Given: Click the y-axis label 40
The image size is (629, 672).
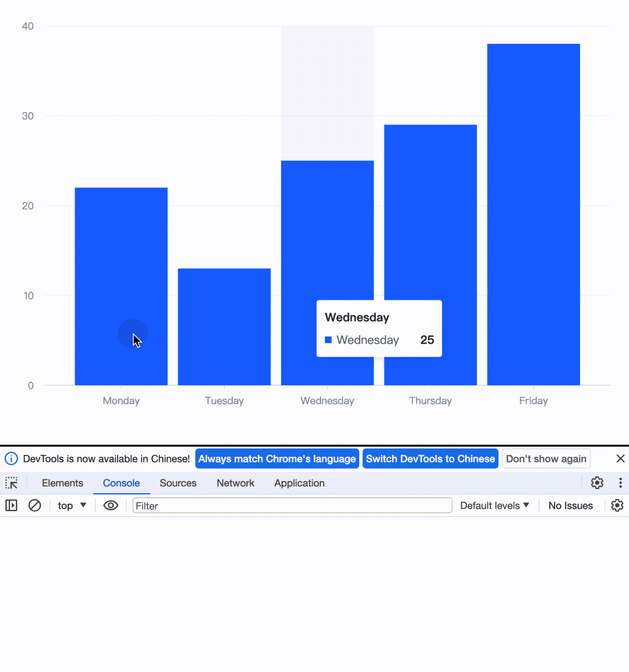Looking at the screenshot, I should pyautogui.click(x=28, y=26).
